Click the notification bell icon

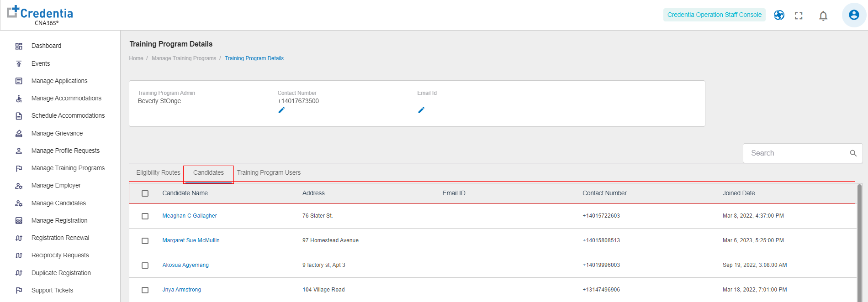[x=823, y=16]
